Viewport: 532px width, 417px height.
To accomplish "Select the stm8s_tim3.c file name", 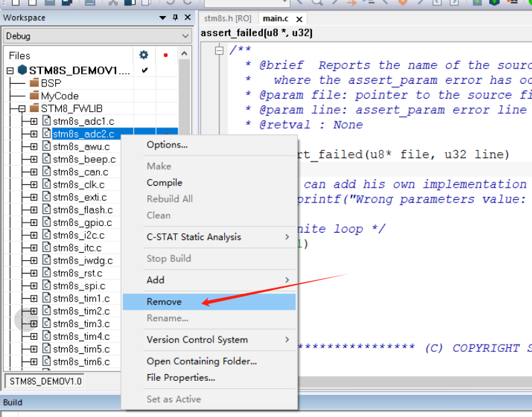I will [81, 324].
